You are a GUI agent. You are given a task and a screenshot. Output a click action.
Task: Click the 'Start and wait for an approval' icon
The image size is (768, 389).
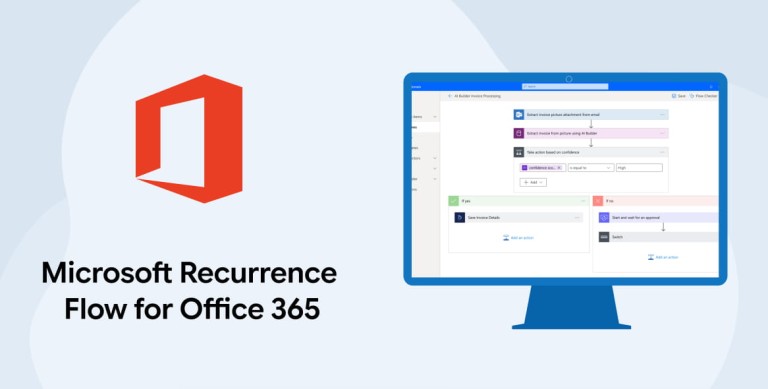pyautogui.click(x=604, y=218)
